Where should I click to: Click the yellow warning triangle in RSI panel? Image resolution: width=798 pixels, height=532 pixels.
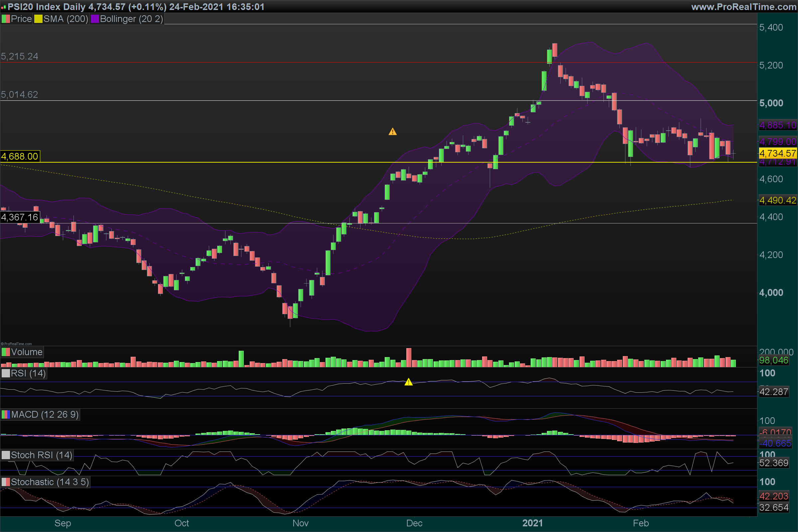[x=409, y=382]
